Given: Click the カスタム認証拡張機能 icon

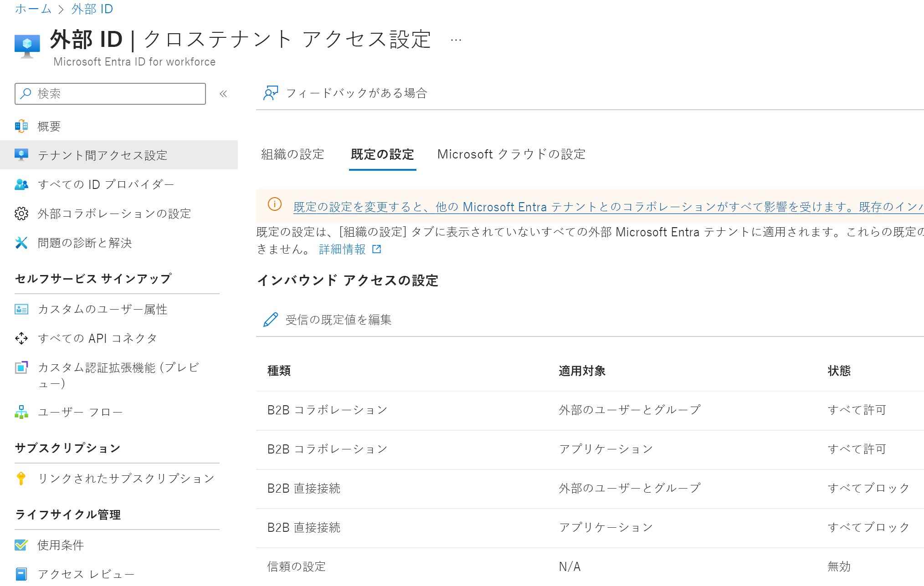Looking at the screenshot, I should [x=21, y=367].
